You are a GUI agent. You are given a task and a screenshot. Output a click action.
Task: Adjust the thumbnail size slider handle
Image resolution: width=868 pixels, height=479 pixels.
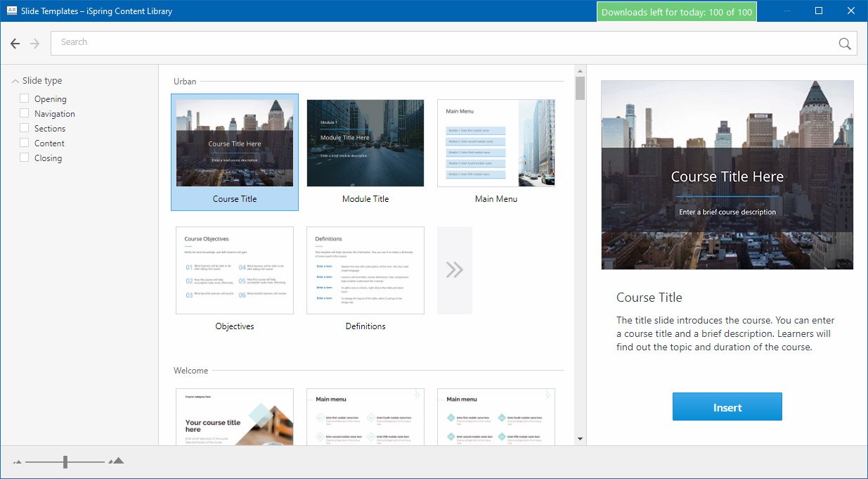[x=65, y=461]
